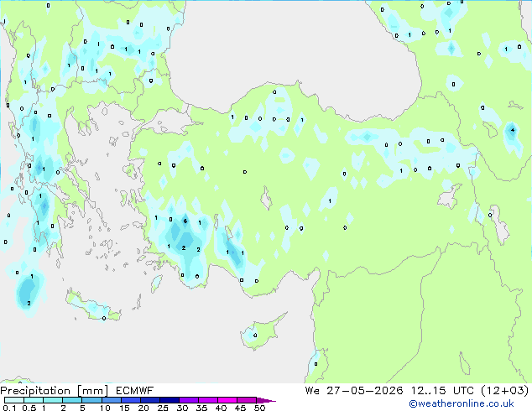Click the legend label '50'
The image size is (532, 411).
pos(260,408)
